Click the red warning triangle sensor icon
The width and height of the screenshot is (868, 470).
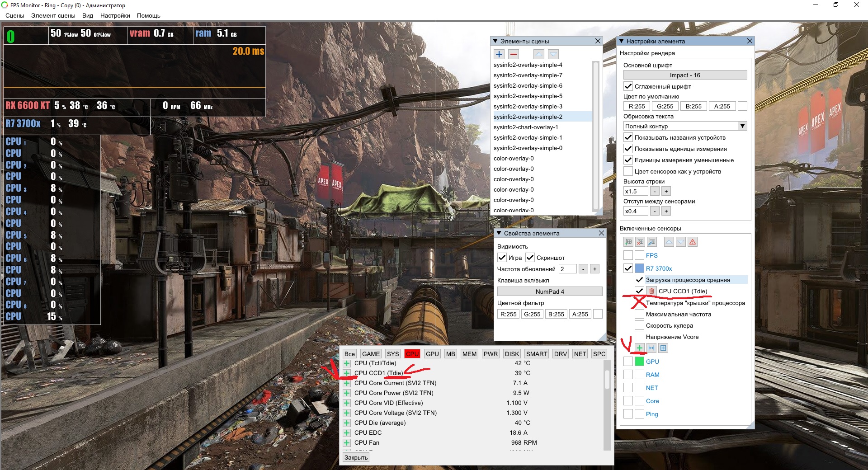(693, 242)
